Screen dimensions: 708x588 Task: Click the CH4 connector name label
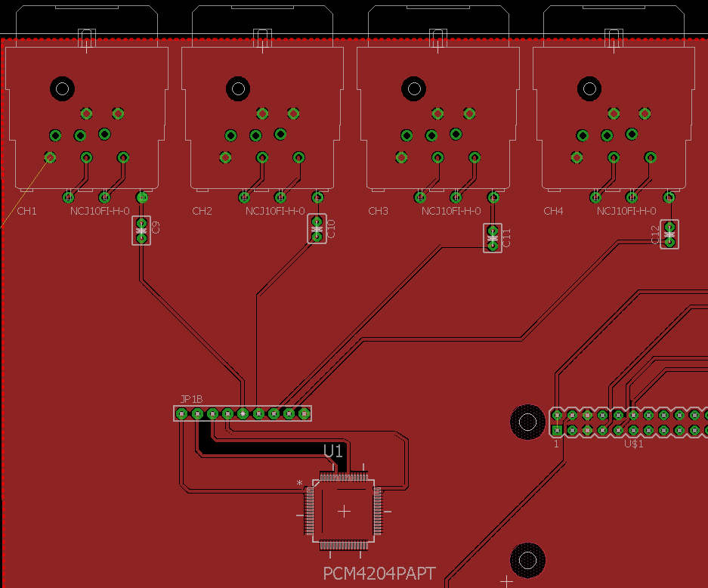pyautogui.click(x=553, y=211)
